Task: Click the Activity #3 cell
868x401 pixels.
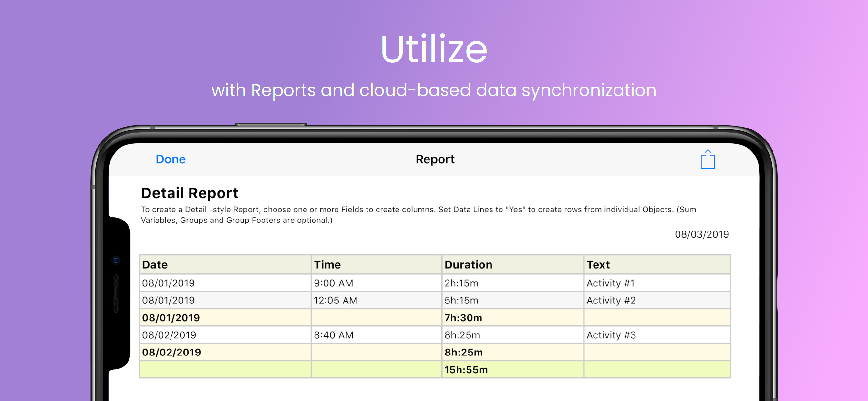Action: point(611,335)
